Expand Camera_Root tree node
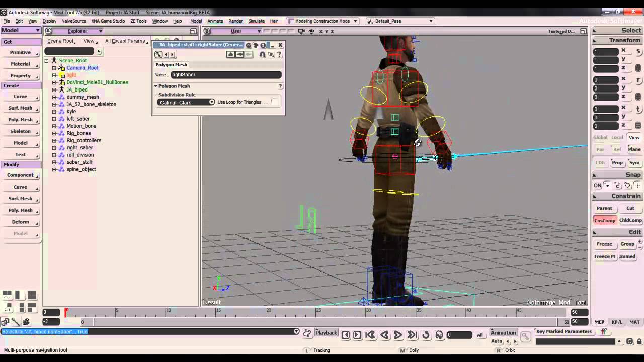 click(54, 68)
